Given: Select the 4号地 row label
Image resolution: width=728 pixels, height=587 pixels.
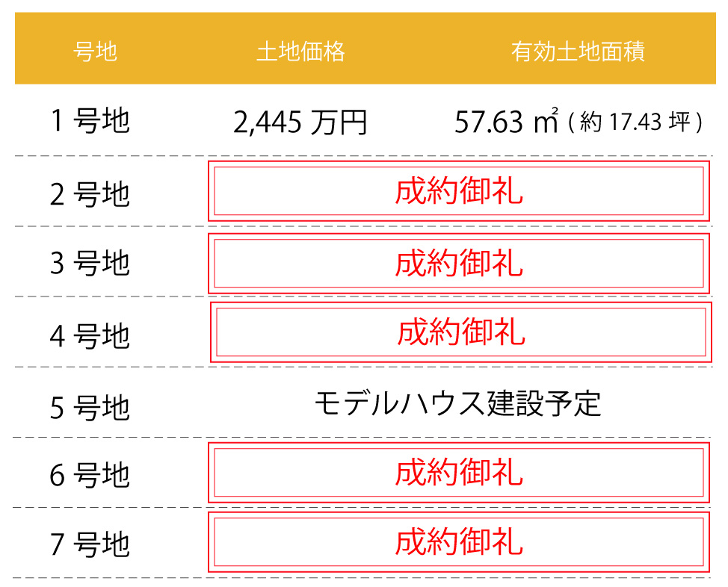Looking at the screenshot, I should coord(90,336).
